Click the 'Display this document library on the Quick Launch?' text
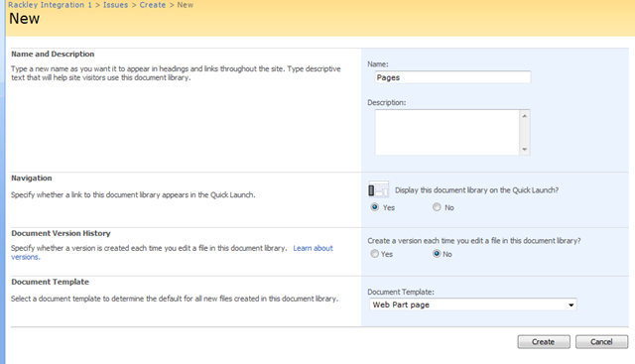 [476, 189]
